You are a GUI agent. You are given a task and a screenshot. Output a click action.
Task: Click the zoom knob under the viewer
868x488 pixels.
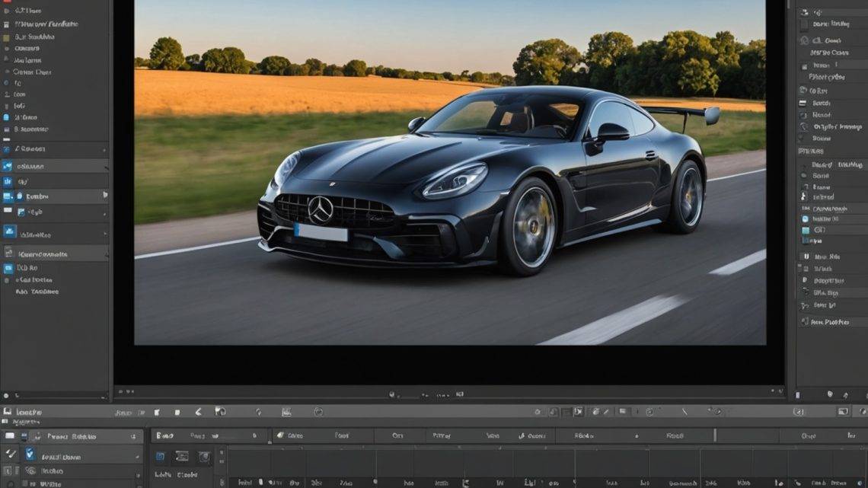pos(391,394)
